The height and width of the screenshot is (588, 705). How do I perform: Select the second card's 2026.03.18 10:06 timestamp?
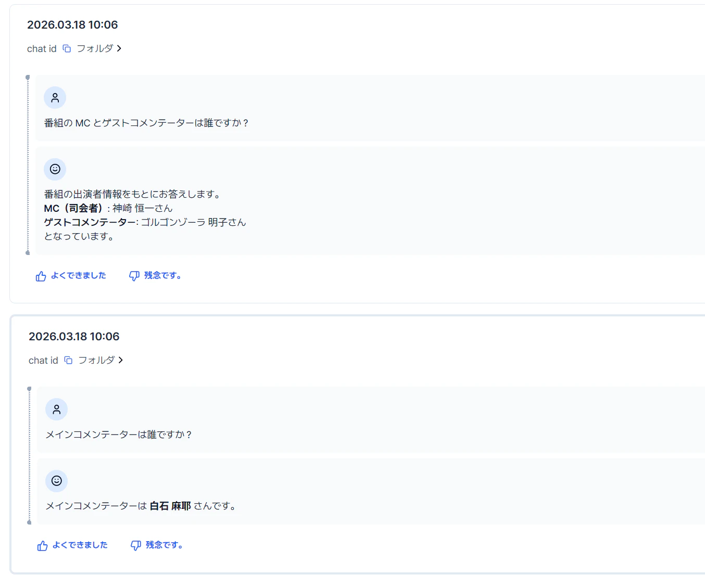pyautogui.click(x=74, y=336)
